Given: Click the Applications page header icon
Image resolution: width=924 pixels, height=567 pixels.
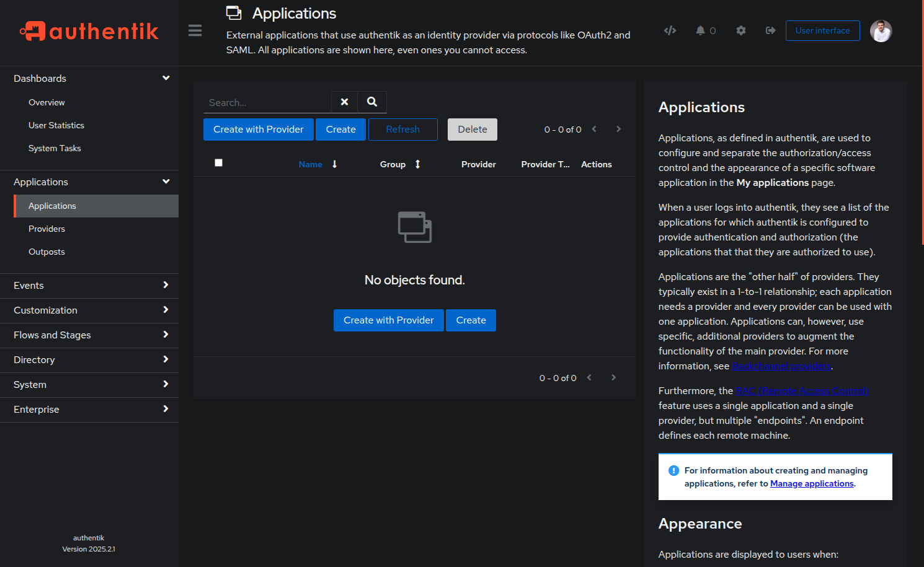Looking at the screenshot, I should coord(234,13).
